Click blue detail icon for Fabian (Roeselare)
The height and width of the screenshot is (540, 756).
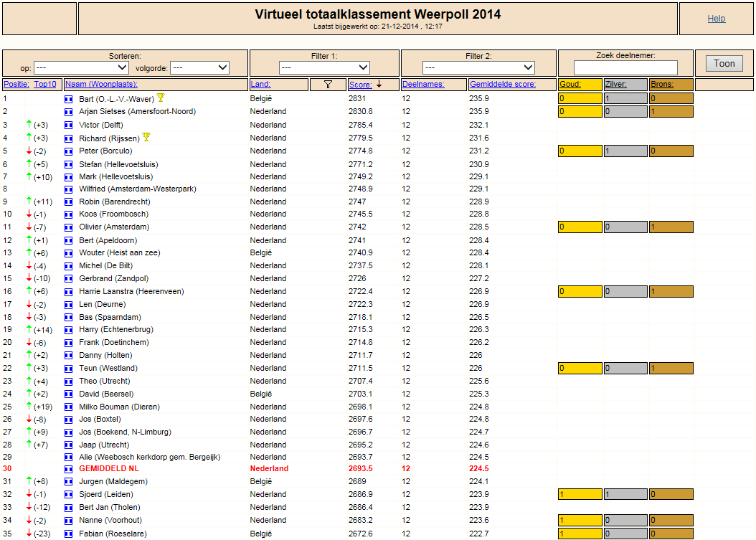tap(68, 534)
